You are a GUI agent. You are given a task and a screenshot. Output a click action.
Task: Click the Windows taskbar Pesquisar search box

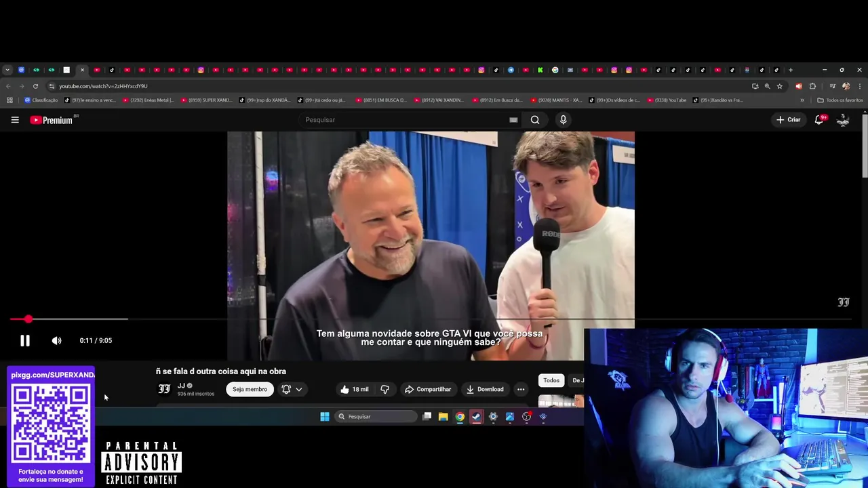coord(376,416)
